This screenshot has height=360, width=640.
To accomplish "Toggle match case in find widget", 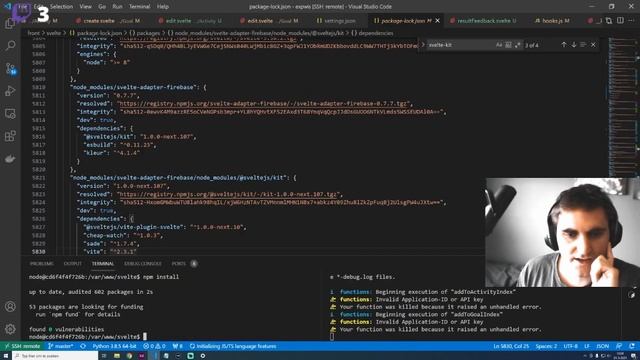I will 498,45.
